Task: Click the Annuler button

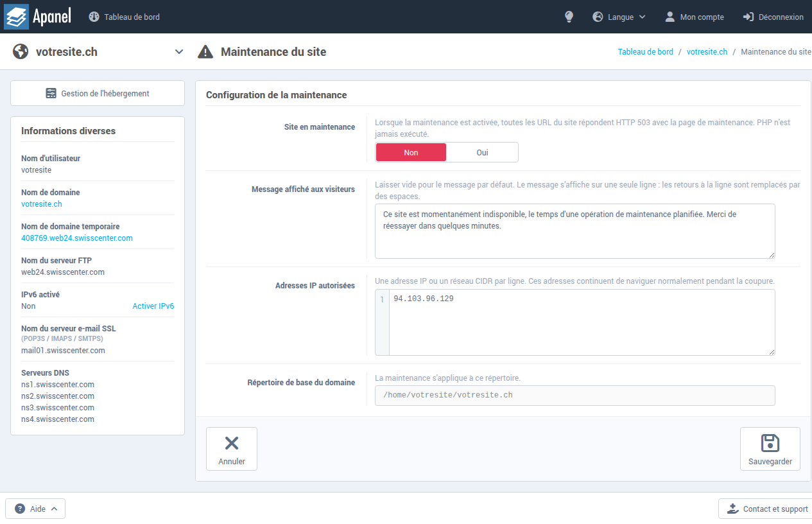Action: click(232, 449)
